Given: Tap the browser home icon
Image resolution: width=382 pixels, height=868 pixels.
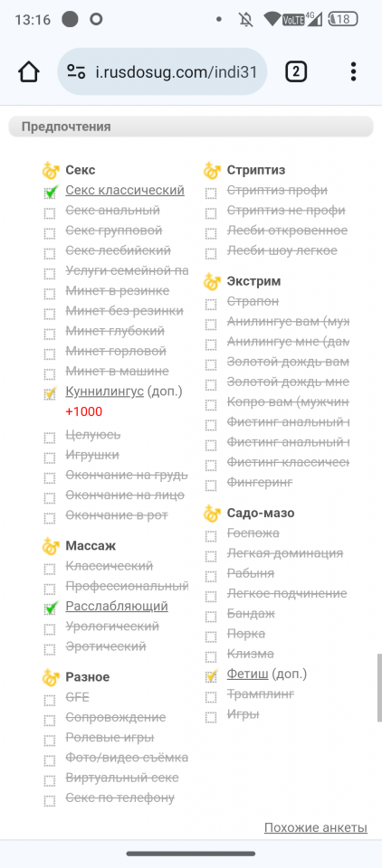Looking at the screenshot, I should [x=29, y=71].
